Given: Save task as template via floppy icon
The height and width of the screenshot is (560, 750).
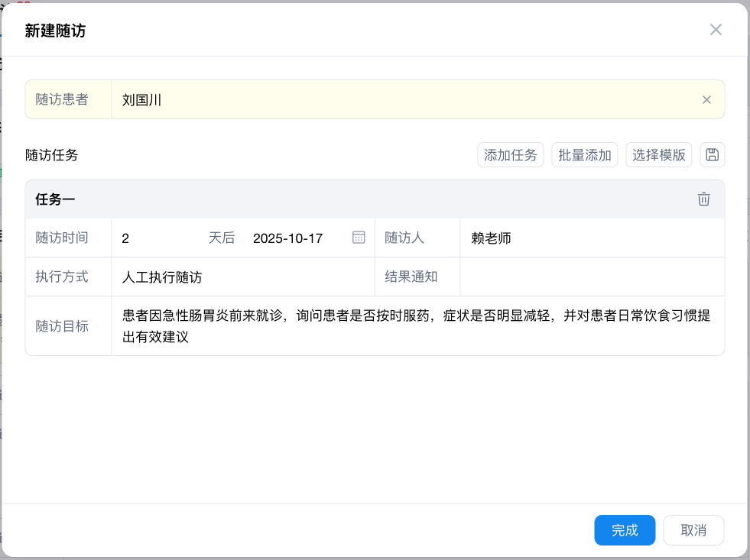Looking at the screenshot, I should pyautogui.click(x=712, y=154).
